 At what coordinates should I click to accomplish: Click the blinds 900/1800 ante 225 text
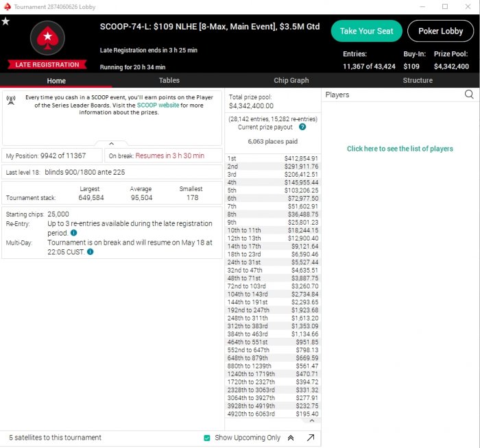85,172
